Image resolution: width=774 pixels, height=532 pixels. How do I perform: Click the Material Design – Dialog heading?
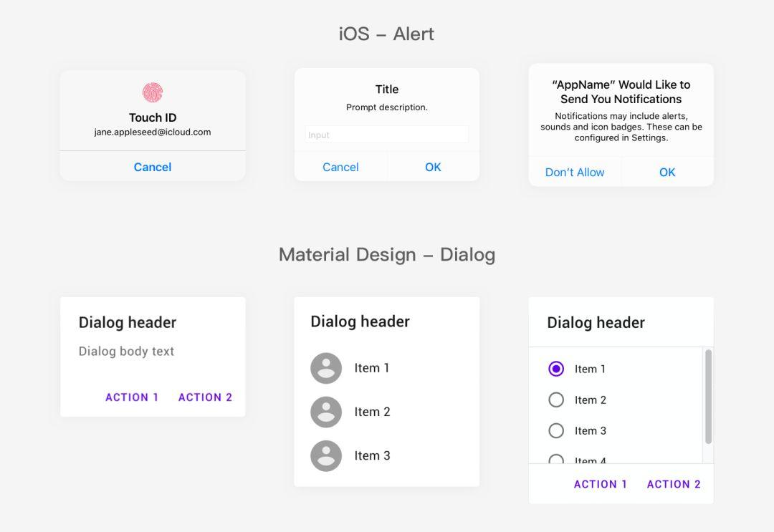[x=386, y=255]
